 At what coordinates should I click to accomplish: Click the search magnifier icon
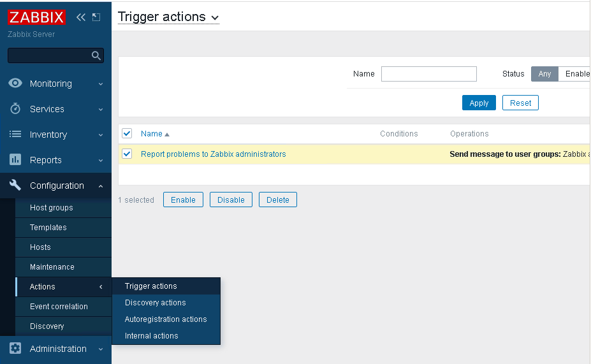[x=96, y=55]
